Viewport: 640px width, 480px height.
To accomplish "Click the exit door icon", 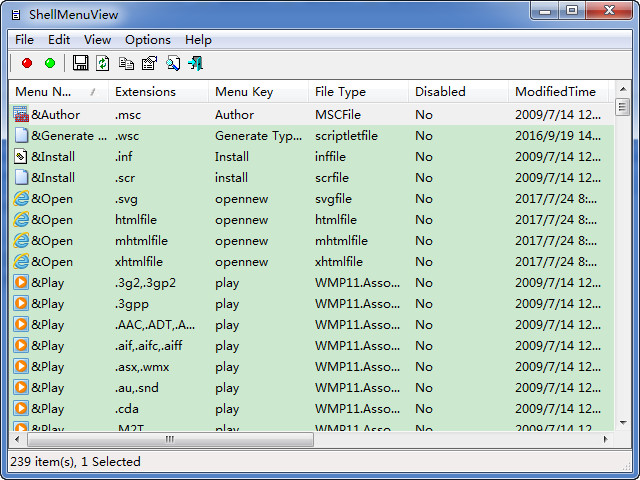I will (195, 63).
